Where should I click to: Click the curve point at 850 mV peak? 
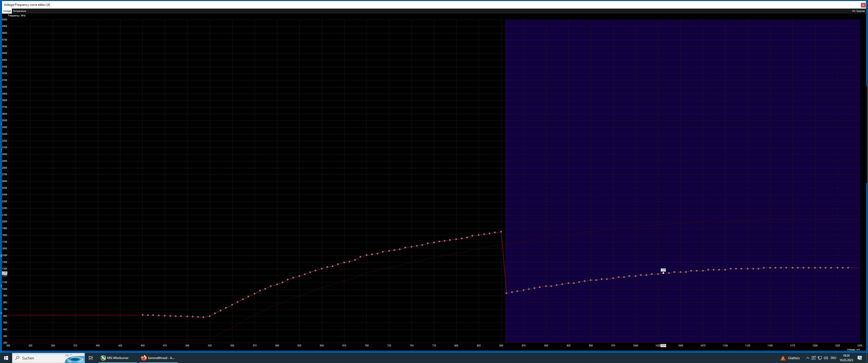(501, 232)
